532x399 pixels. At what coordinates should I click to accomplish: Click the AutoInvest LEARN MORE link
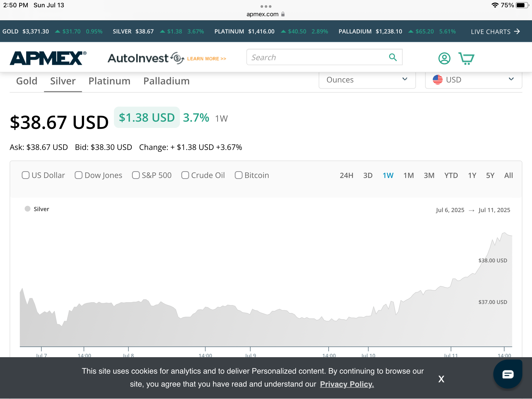coord(207,59)
